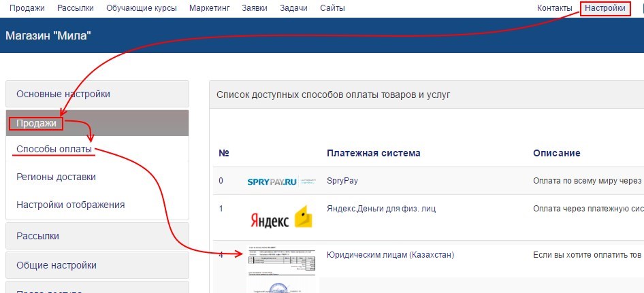
Task: Open the Маркетинг menu
Action: [209, 8]
